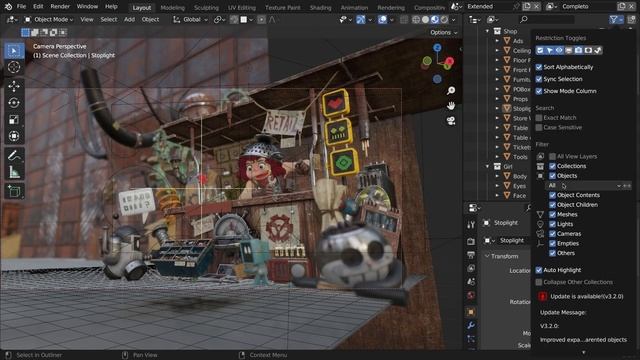Toggle Sync Selection checkbox
This screenshot has width=640, height=360.
click(x=539, y=79)
